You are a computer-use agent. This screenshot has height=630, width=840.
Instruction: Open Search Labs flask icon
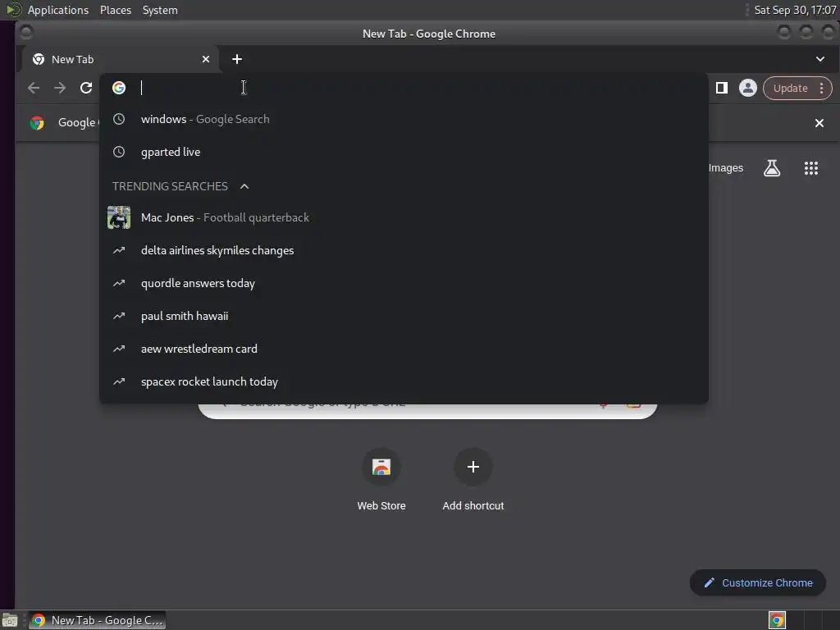(x=772, y=168)
